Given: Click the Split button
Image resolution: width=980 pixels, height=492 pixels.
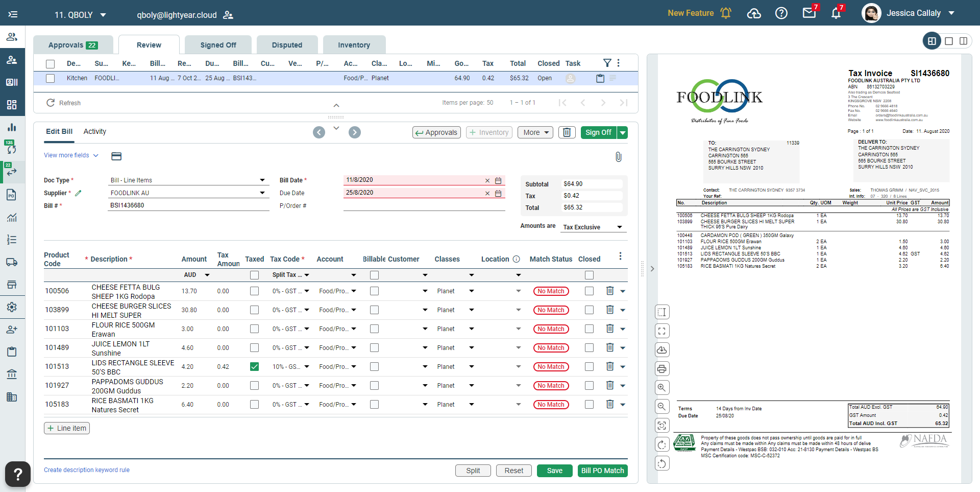Looking at the screenshot, I should pyautogui.click(x=473, y=471).
